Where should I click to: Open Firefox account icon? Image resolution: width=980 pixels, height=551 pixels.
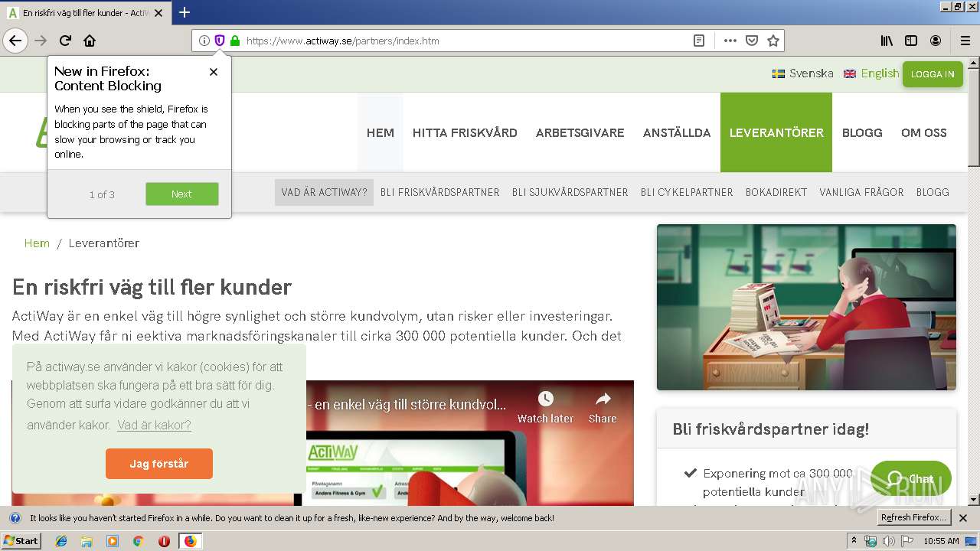(x=936, y=41)
